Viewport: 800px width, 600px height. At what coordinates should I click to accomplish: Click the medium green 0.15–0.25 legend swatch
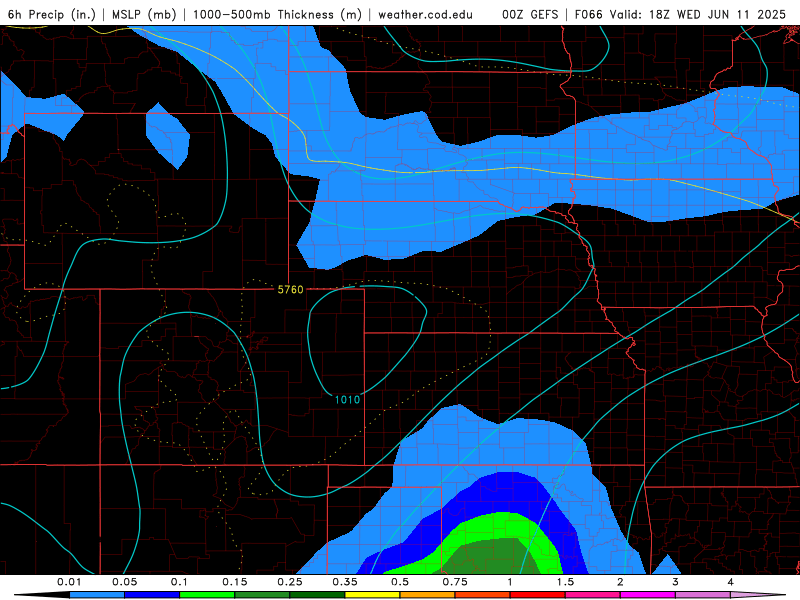point(262,595)
